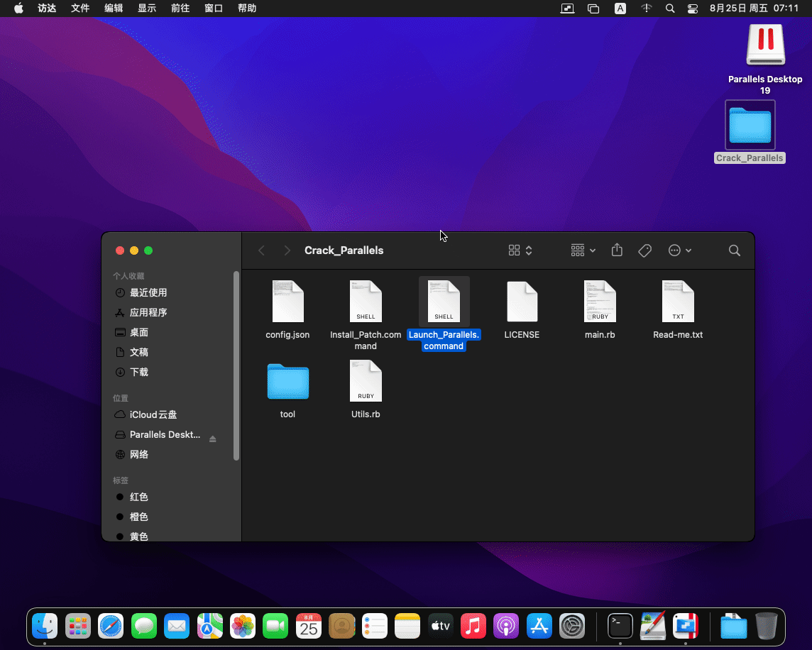Open Calendar from the Dock
The height and width of the screenshot is (650, 812).
coord(309,626)
